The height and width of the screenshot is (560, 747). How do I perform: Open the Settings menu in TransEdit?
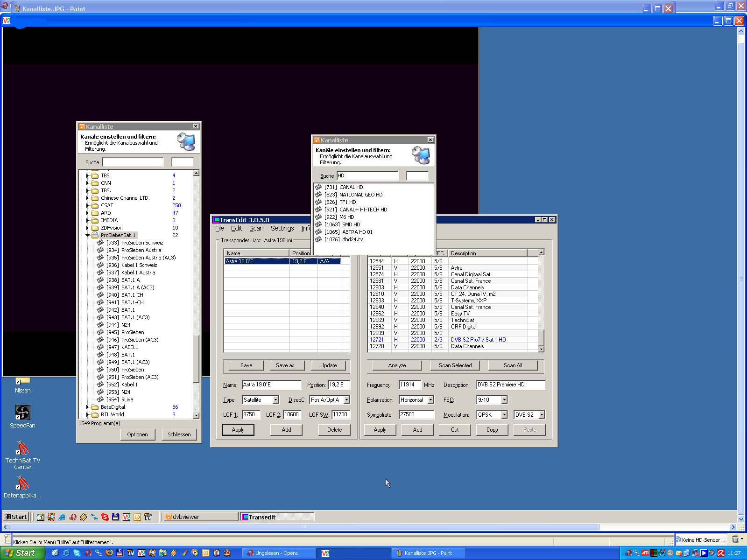(282, 228)
